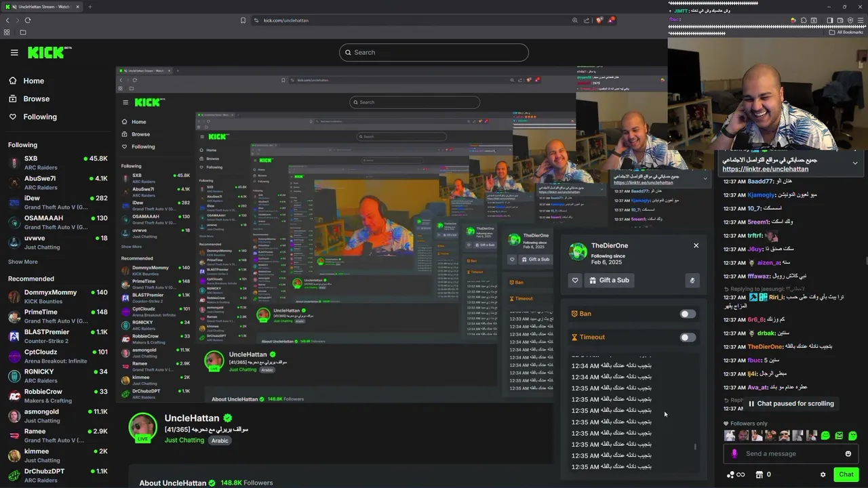Click username drbak in chat
This screenshot has height=488, width=868.
[x=766, y=333]
